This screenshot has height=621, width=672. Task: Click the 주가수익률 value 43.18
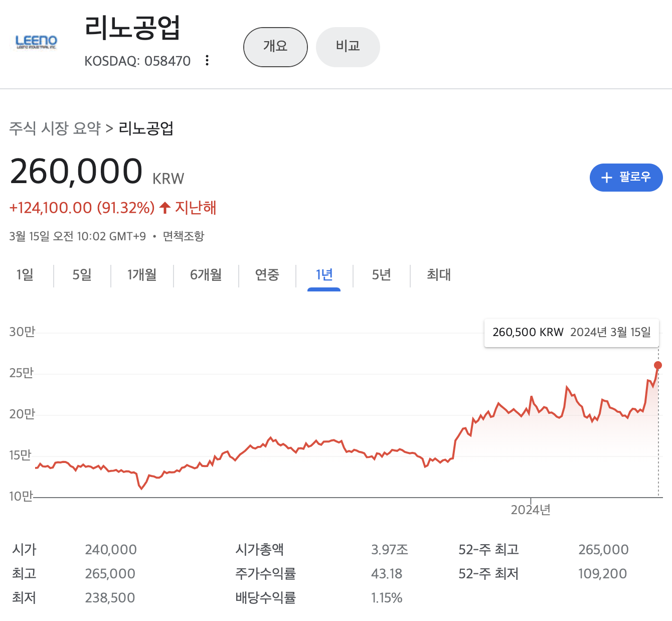[387, 574]
